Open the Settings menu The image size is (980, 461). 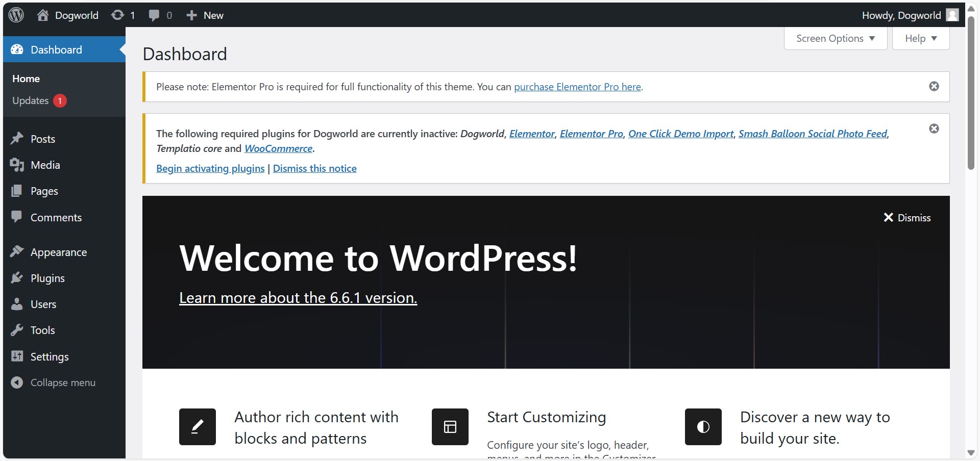pyautogui.click(x=50, y=357)
